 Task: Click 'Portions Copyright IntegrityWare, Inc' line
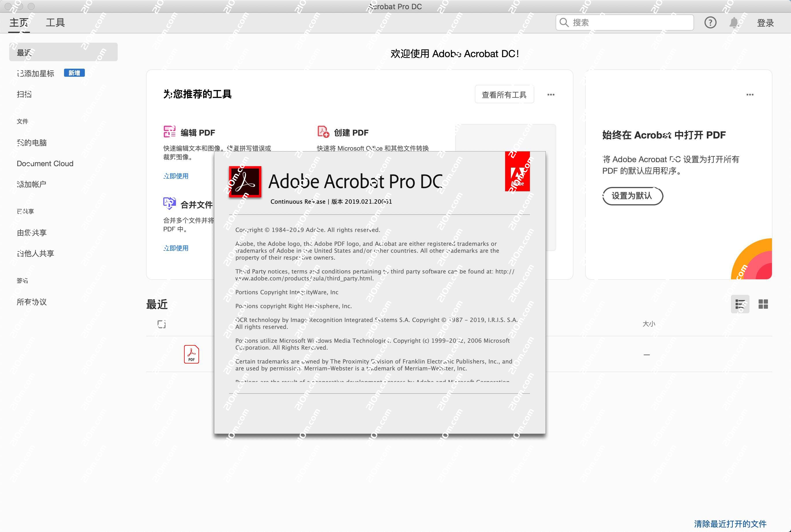pyautogui.click(x=287, y=293)
